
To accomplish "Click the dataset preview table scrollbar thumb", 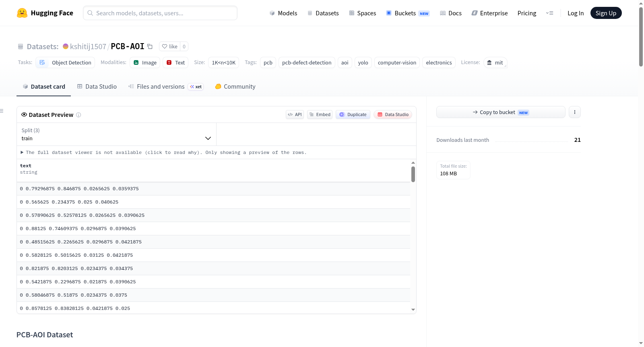I will 413,174.
